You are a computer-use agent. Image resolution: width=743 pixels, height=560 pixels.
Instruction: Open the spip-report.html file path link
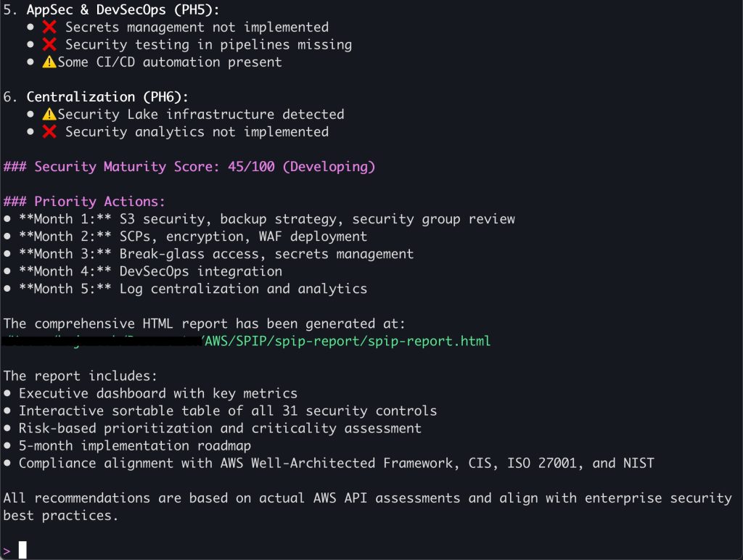[347, 341]
